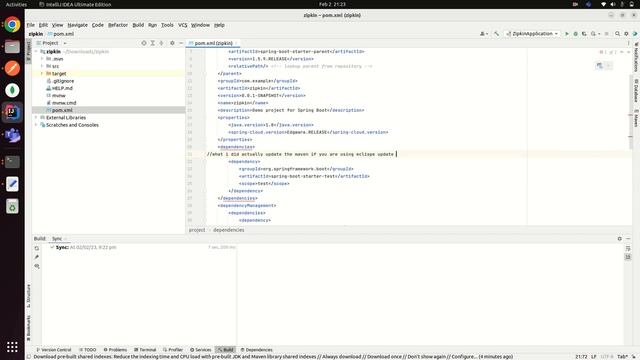Toggle tool window quick access icon in the status bar corner
Image resolution: width=640 pixels, height=360 pixels.
(29, 357)
